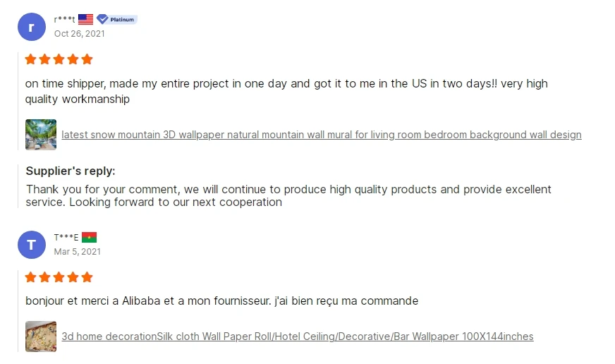Click the Platinum member badge
615x364 pixels.
click(117, 20)
